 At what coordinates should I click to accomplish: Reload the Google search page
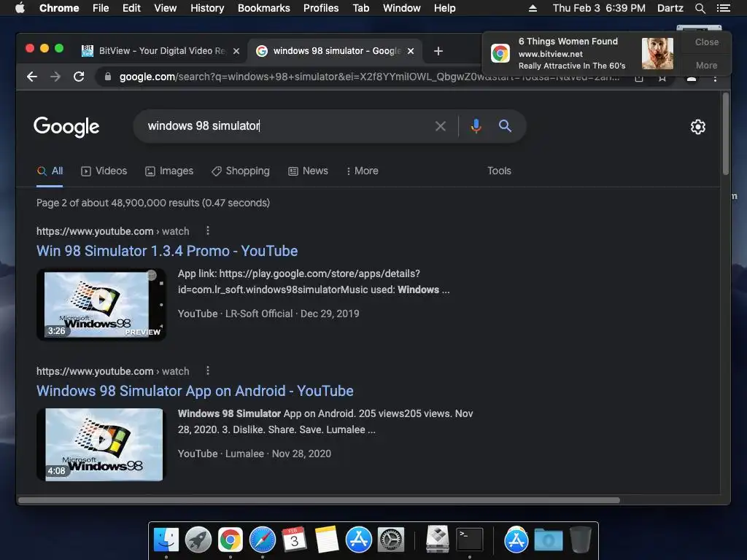coord(79,77)
